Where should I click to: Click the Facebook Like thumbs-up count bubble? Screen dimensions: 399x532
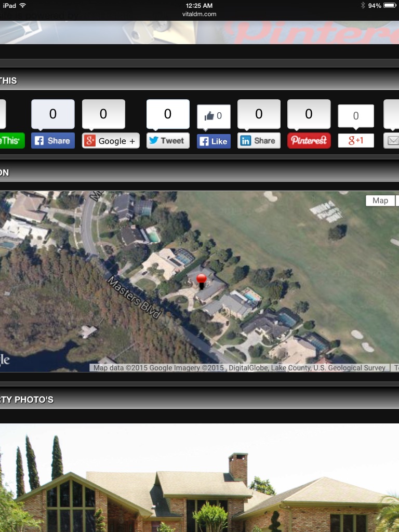(214, 116)
